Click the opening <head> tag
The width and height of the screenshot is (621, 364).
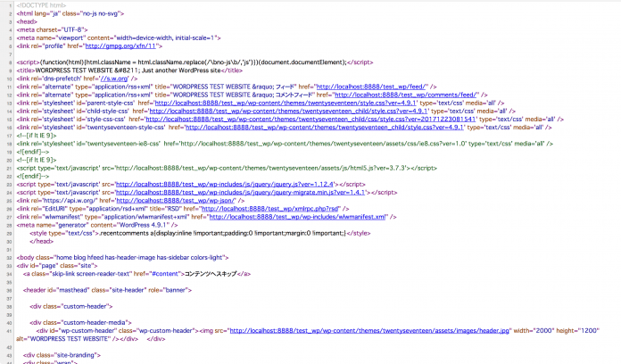click(27, 21)
